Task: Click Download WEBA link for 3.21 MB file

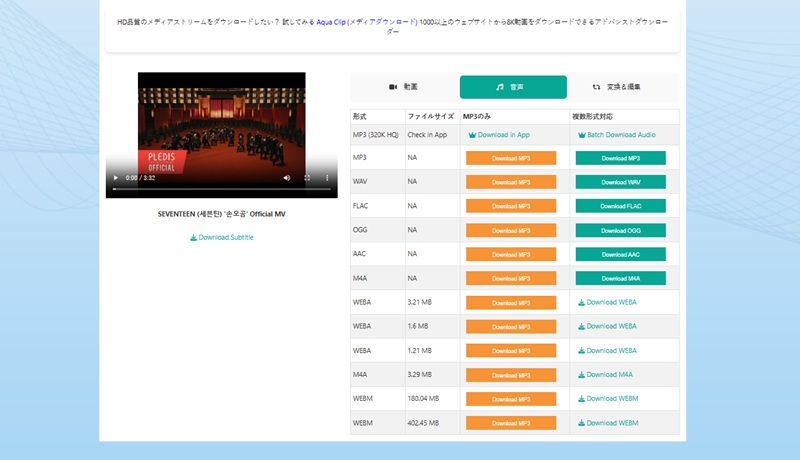Action: coord(607,302)
